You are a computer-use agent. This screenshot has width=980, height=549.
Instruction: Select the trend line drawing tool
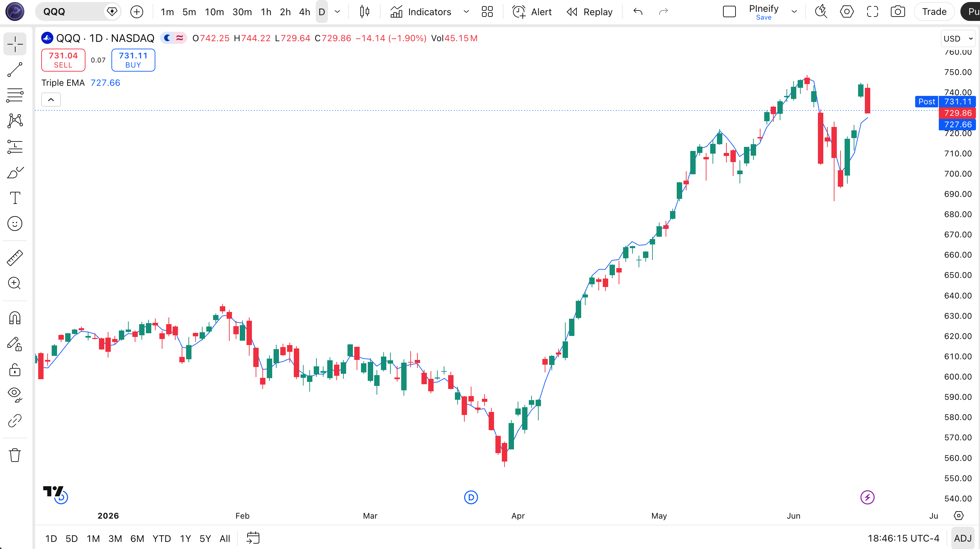point(15,70)
